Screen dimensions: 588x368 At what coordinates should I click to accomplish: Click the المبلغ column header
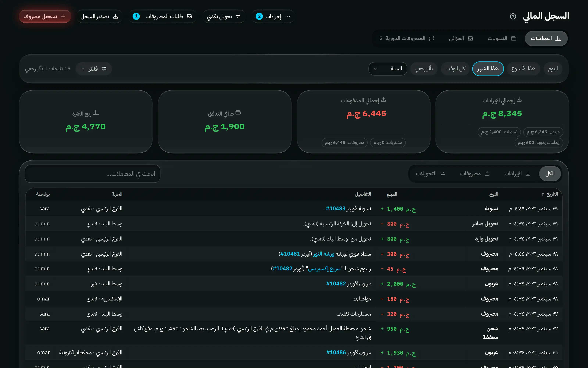point(392,194)
